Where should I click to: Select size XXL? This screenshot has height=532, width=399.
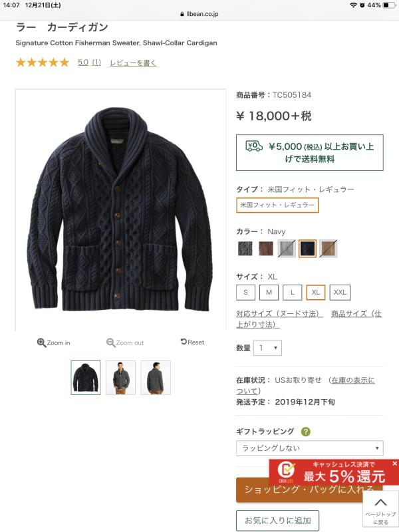pyautogui.click(x=340, y=293)
